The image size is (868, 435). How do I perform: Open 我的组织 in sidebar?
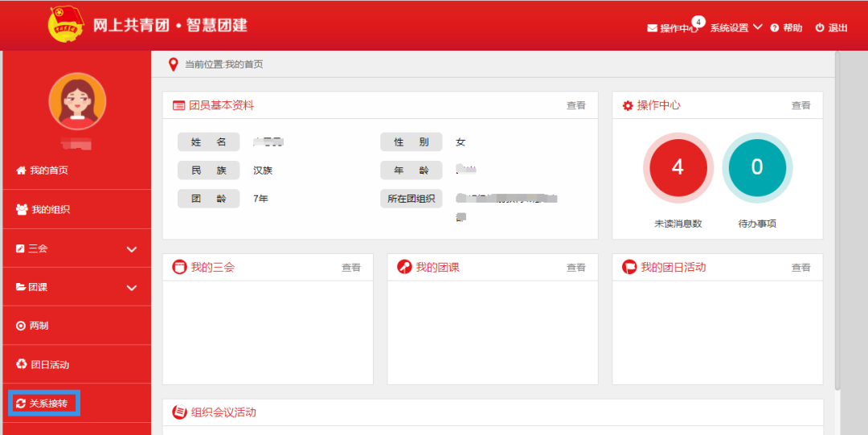click(x=50, y=210)
